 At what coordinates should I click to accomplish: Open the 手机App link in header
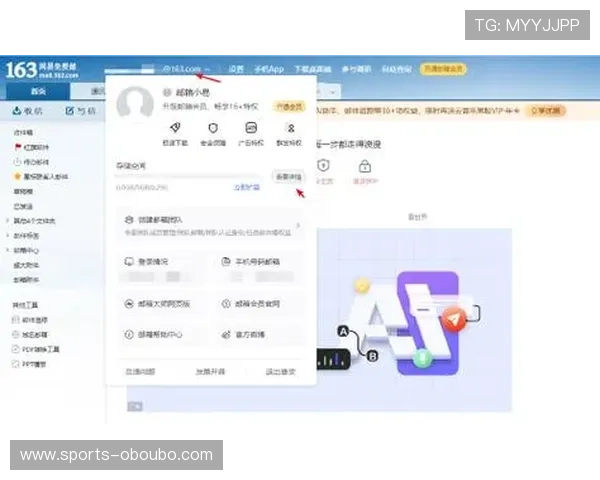coord(269,69)
